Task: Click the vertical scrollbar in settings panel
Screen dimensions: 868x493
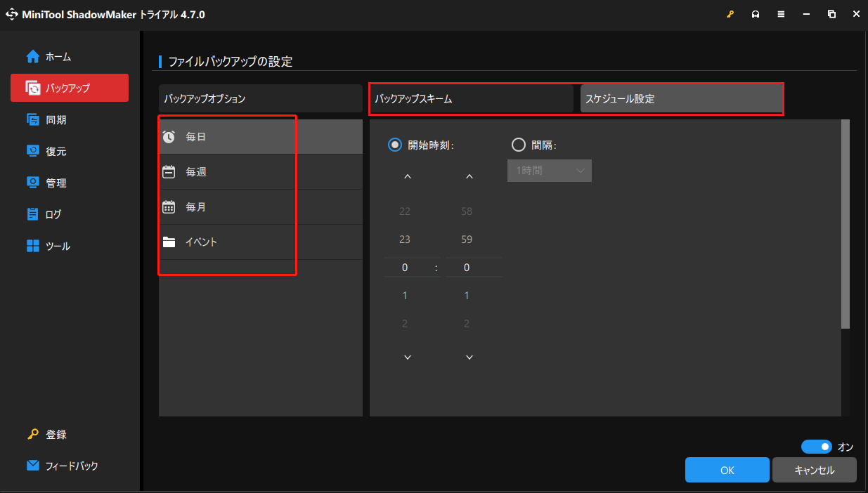Action: [846, 223]
